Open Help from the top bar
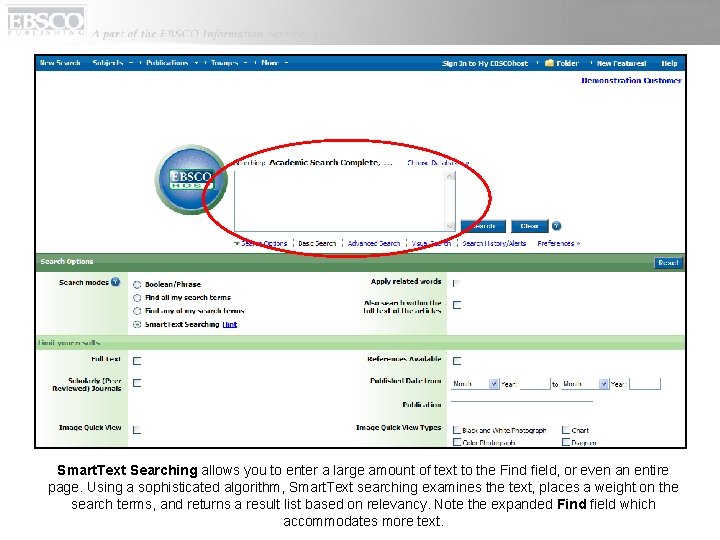 click(x=669, y=63)
